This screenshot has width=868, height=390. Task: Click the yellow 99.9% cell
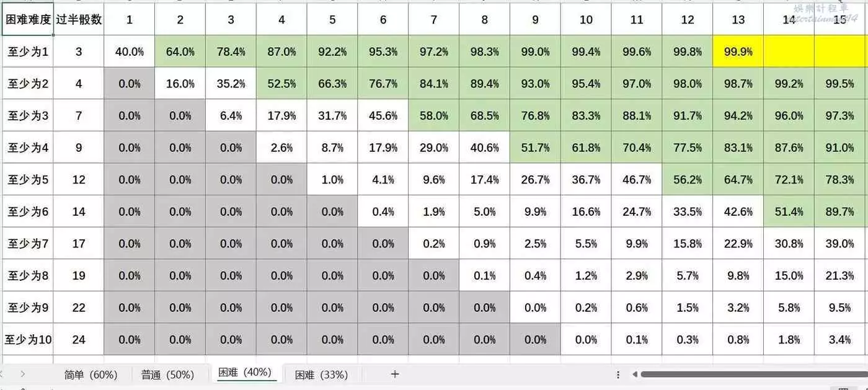coord(738,51)
